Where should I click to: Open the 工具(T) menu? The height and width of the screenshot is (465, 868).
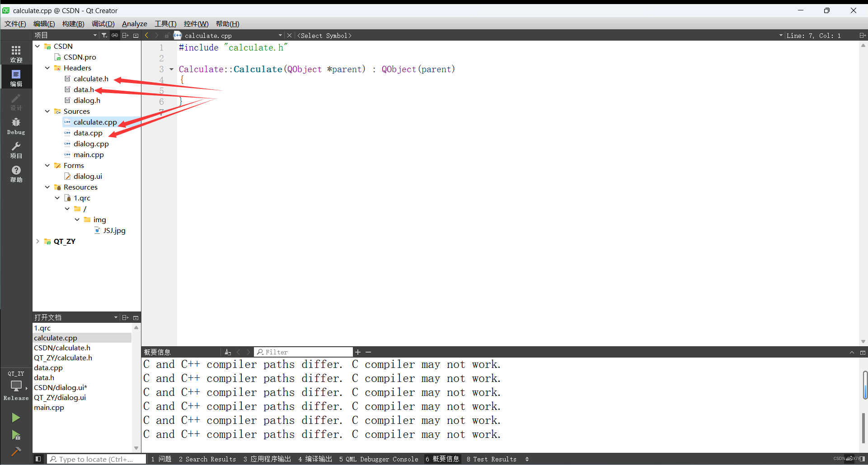pyautogui.click(x=165, y=23)
